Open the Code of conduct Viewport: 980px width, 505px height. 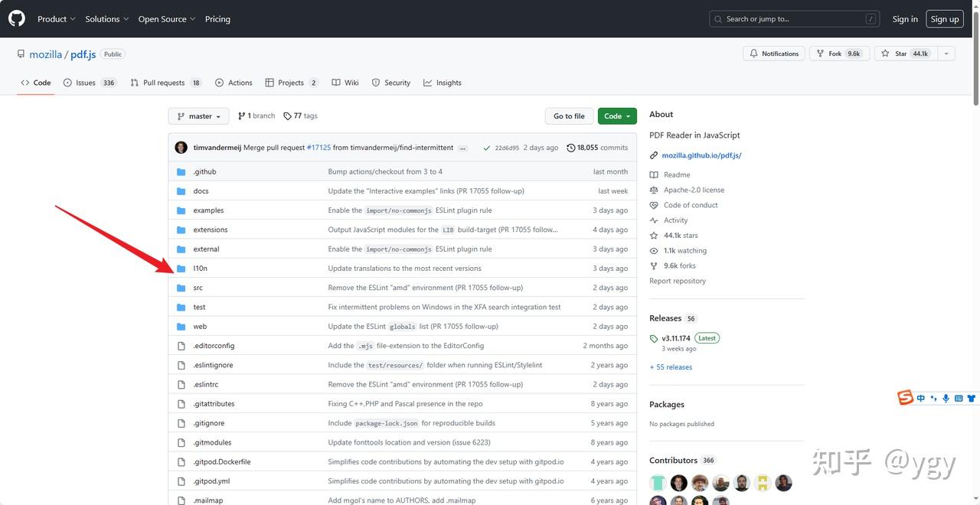pyautogui.click(x=690, y=204)
